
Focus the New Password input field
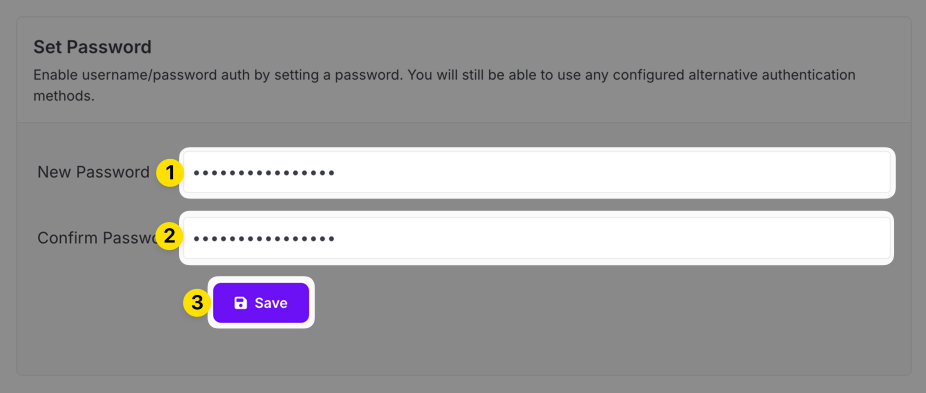pos(537,173)
